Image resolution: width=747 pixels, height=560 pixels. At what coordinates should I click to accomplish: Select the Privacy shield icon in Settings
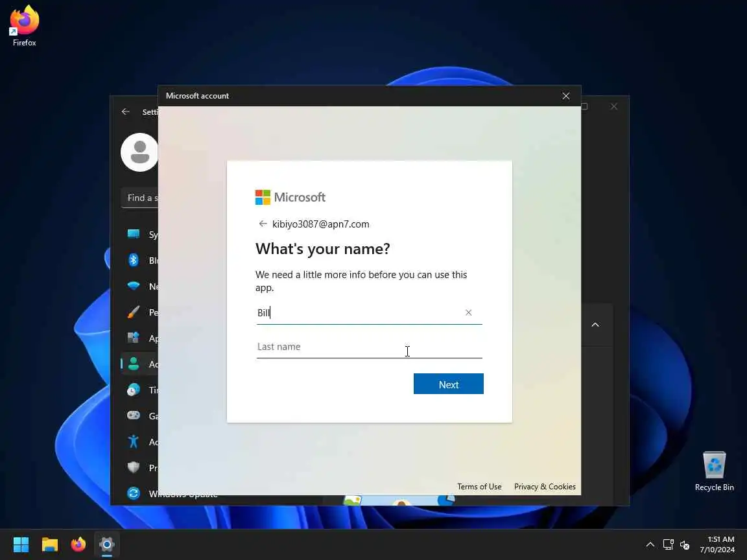point(134,467)
